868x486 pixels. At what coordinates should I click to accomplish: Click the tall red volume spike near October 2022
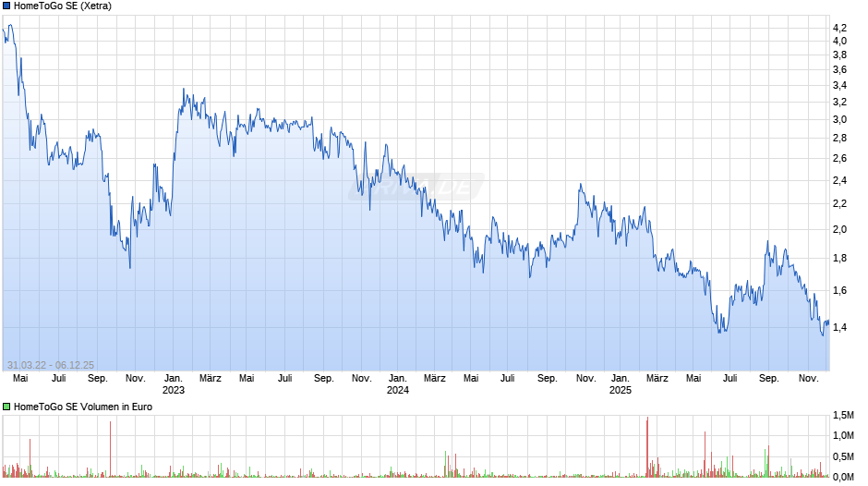(x=110, y=449)
